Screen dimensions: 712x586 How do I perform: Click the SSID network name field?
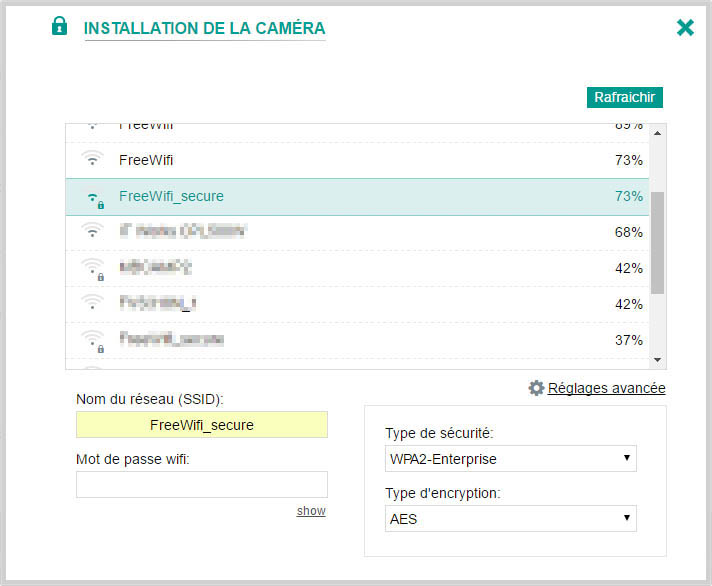click(201, 425)
